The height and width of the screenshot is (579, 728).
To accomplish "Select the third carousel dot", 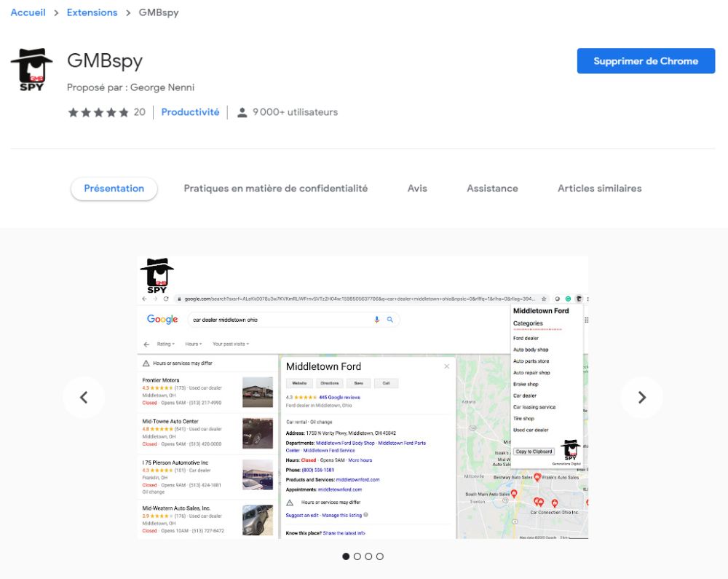I will (x=368, y=556).
